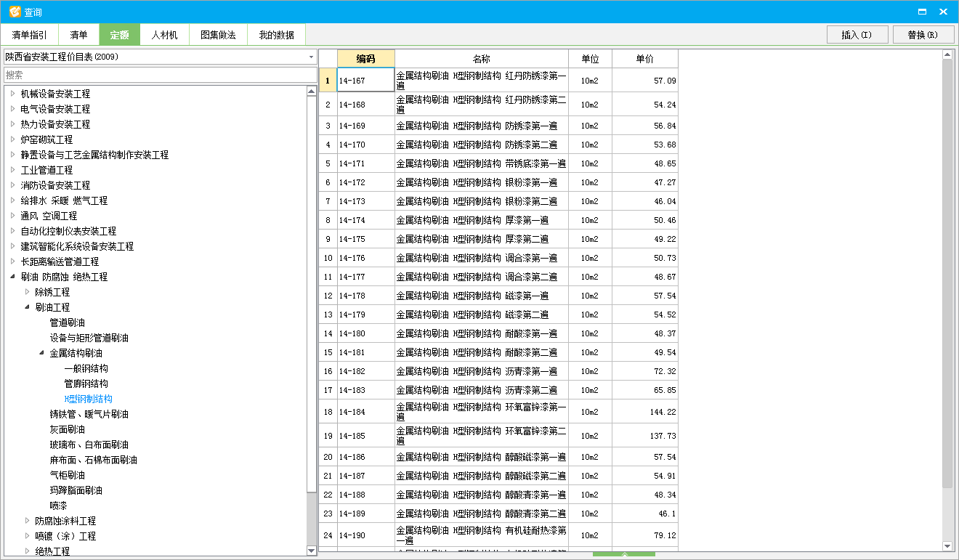Select 铸铁管、暖气片刷油 in tree

[x=89, y=414]
